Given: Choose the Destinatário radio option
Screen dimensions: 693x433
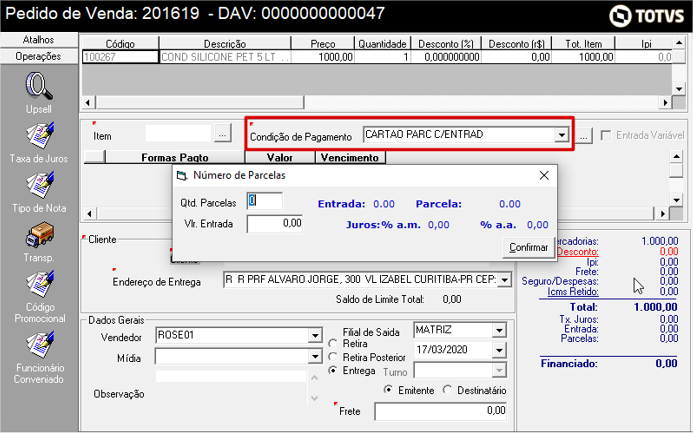Looking at the screenshot, I should (x=447, y=390).
